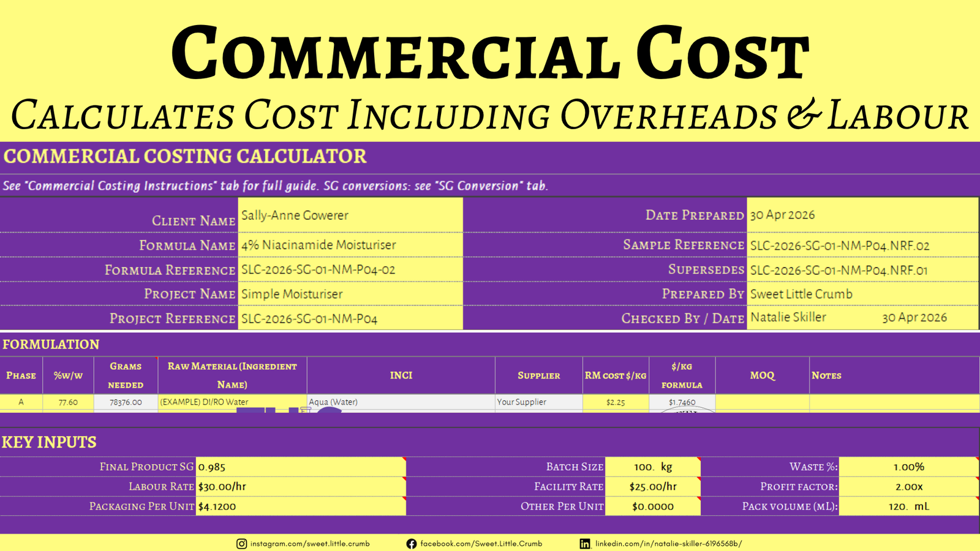The height and width of the screenshot is (551, 980).
Task: Select raw material cell (EXAMPLE) DI/RO Water
Action: (x=232, y=402)
